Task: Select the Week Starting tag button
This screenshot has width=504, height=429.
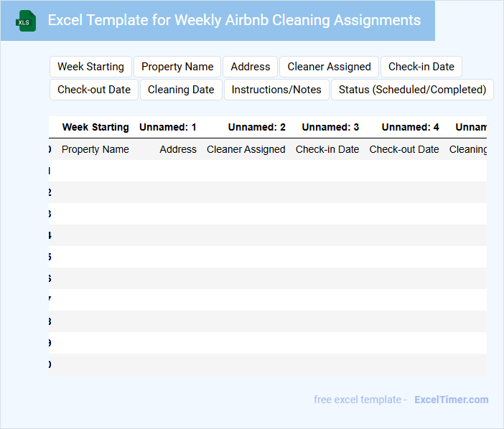Action: pos(90,67)
